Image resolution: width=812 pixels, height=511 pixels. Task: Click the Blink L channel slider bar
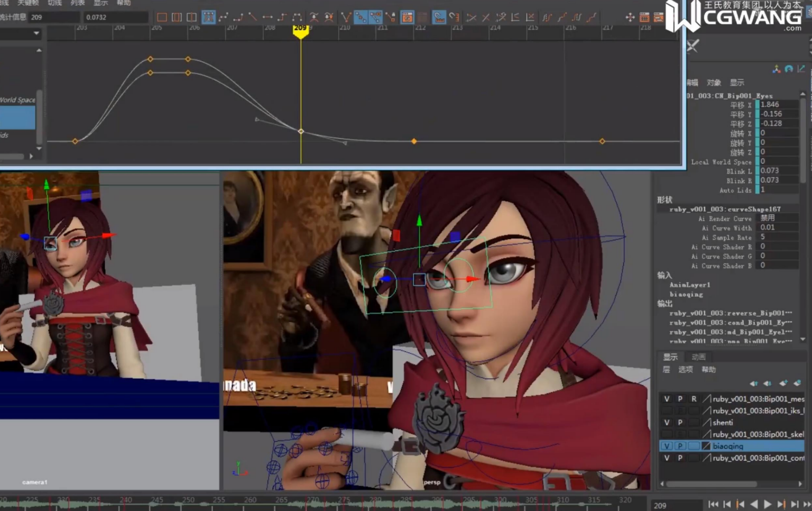tap(758, 171)
